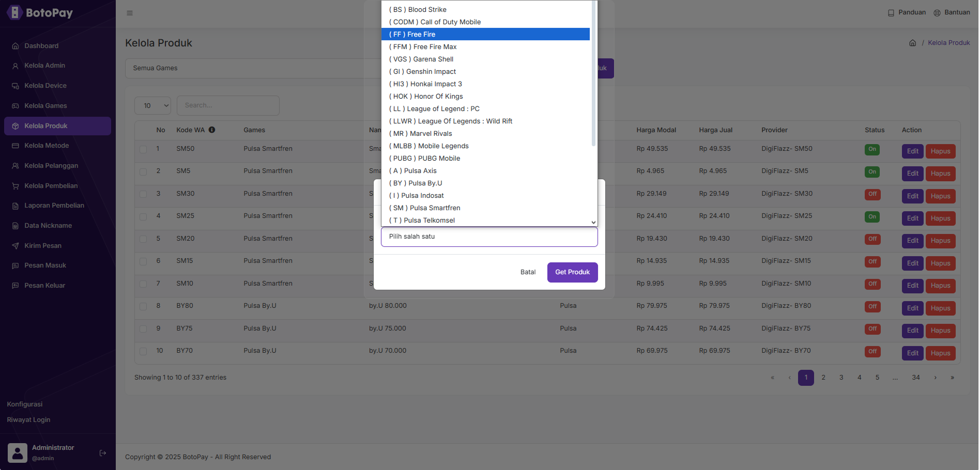
Task: Go to last pagination page 34
Action: pyautogui.click(x=916, y=378)
